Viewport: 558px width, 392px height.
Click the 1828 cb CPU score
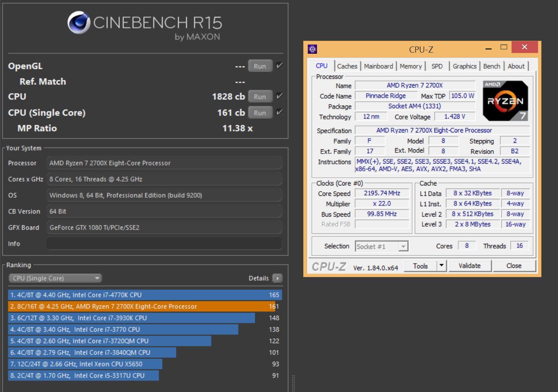228,96
